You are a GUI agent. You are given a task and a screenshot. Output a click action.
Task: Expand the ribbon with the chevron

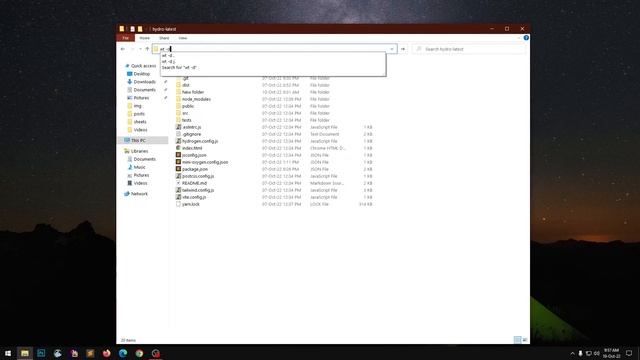(x=518, y=38)
